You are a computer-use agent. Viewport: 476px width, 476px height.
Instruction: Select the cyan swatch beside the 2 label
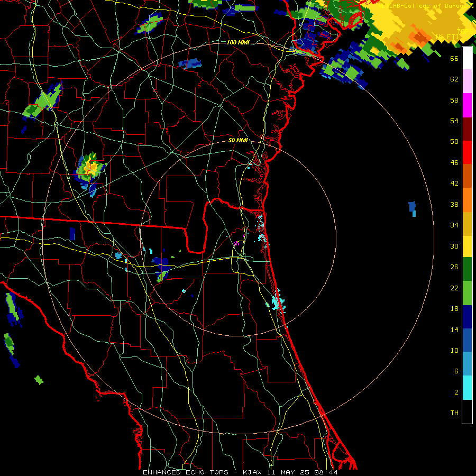(467, 388)
